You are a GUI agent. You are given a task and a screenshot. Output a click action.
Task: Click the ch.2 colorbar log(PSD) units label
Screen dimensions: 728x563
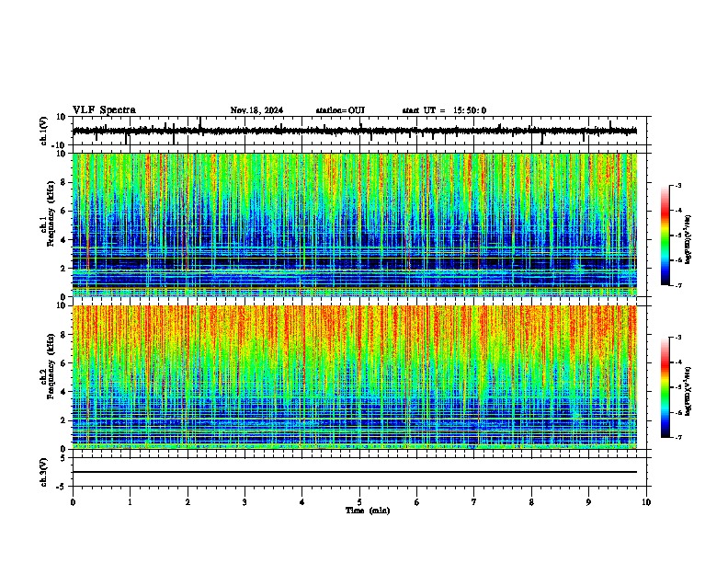[x=688, y=391]
